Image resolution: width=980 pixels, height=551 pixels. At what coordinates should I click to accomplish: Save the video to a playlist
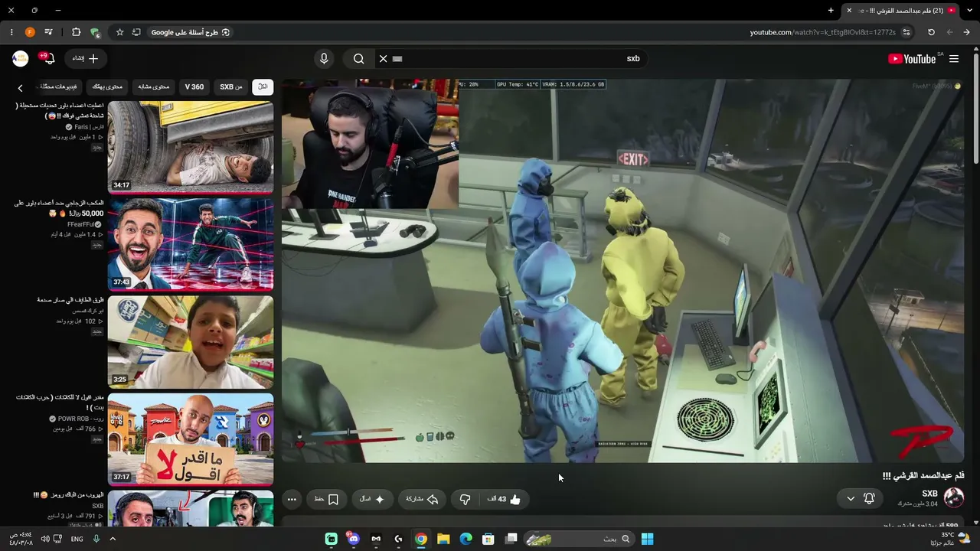point(327,500)
